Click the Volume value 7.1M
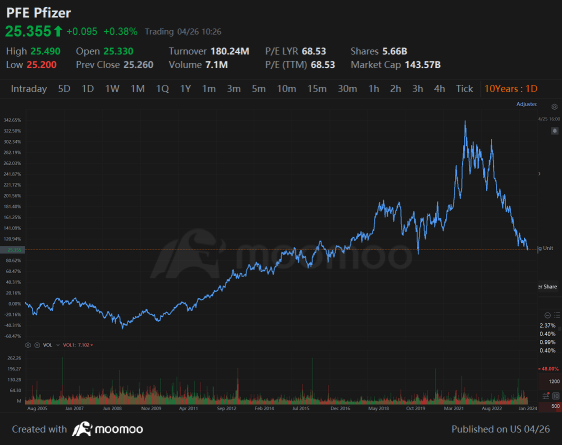Image resolution: width=562 pixels, height=445 pixels. (x=216, y=65)
